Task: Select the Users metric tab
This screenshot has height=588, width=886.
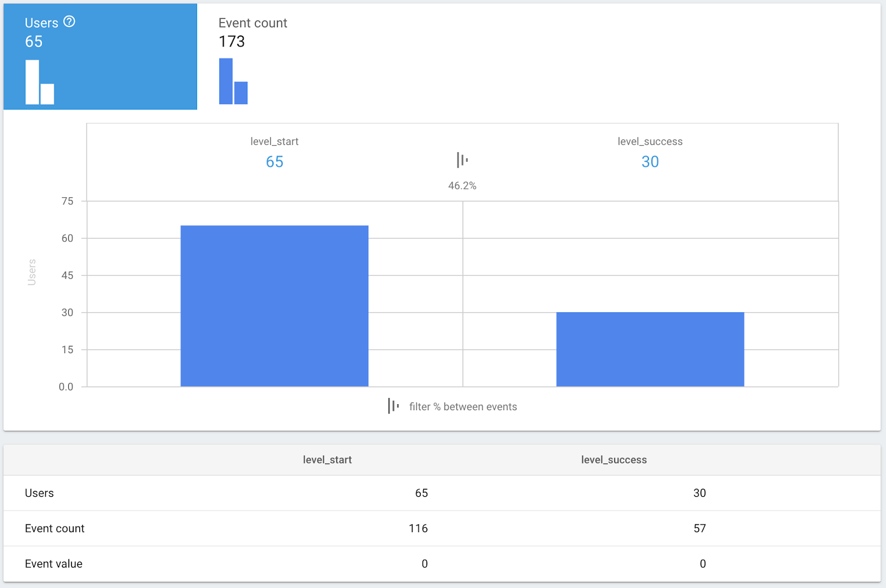Action: click(100, 56)
